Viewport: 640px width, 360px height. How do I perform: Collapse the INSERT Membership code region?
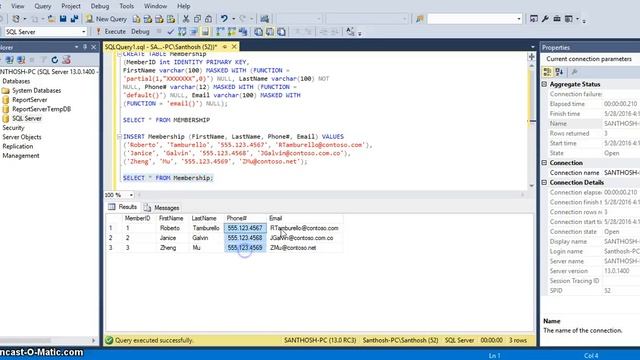(119, 136)
